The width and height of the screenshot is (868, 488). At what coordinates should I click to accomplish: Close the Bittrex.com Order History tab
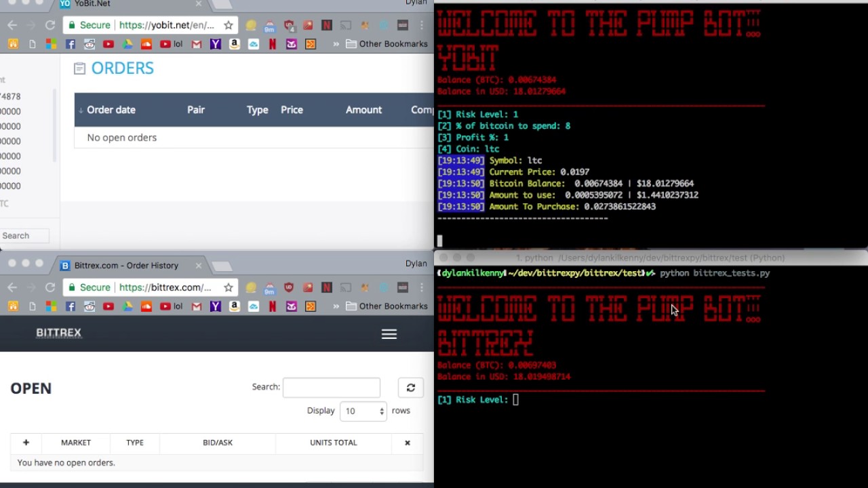coord(199,266)
